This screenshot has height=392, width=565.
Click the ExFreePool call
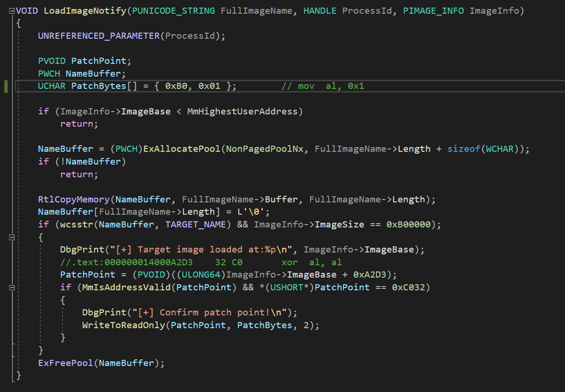[x=66, y=363]
